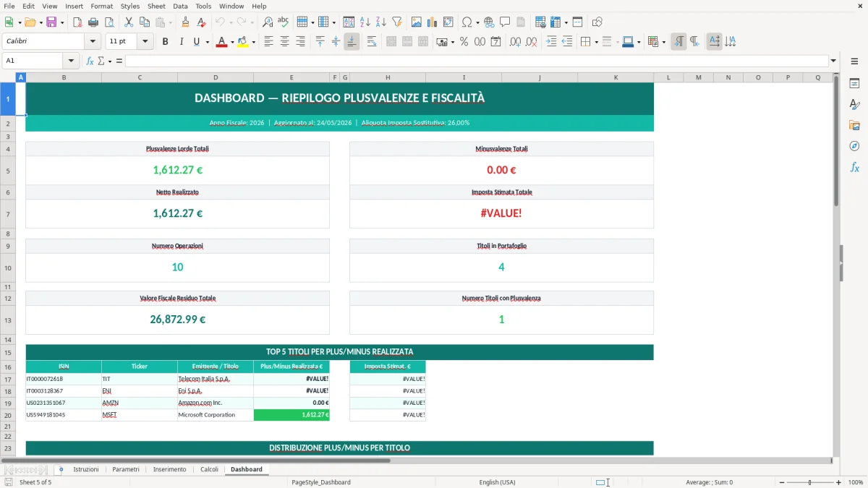Viewport: 868px width, 488px height.
Task: Toggle Bold formatting
Action: (166, 42)
